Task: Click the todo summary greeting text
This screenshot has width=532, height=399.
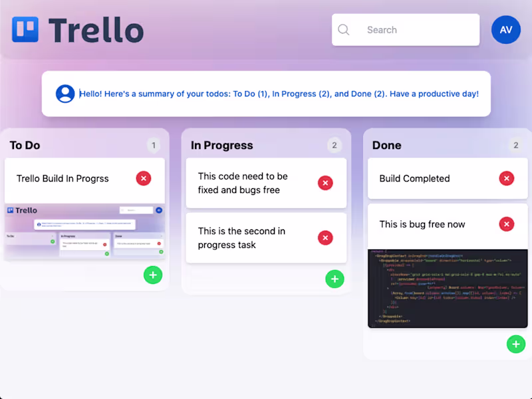Action: 279,94
